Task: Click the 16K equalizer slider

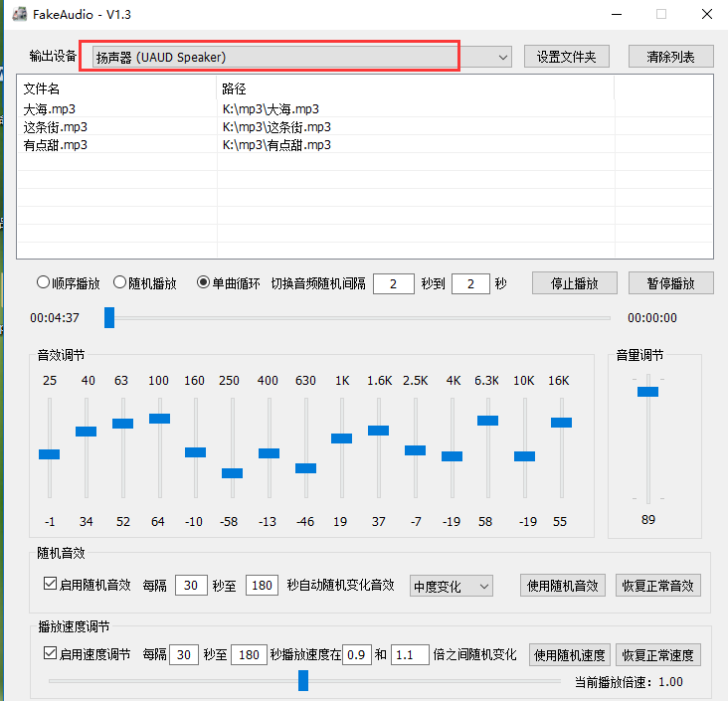Action: 561,423
